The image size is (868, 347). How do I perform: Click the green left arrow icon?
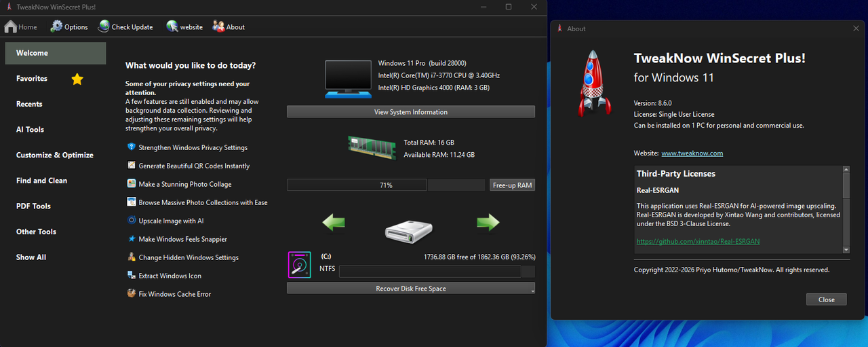coord(333,222)
